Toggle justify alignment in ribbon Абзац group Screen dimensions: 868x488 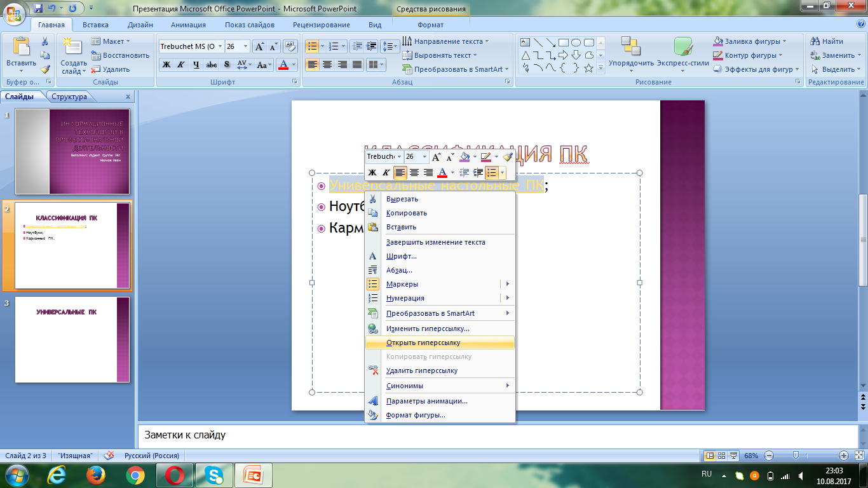(357, 65)
